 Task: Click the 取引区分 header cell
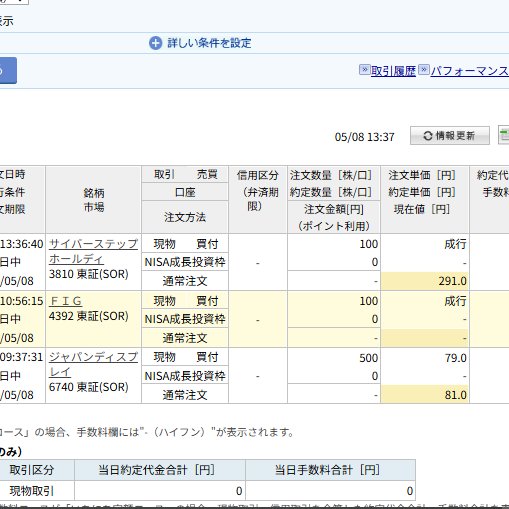coord(37,470)
